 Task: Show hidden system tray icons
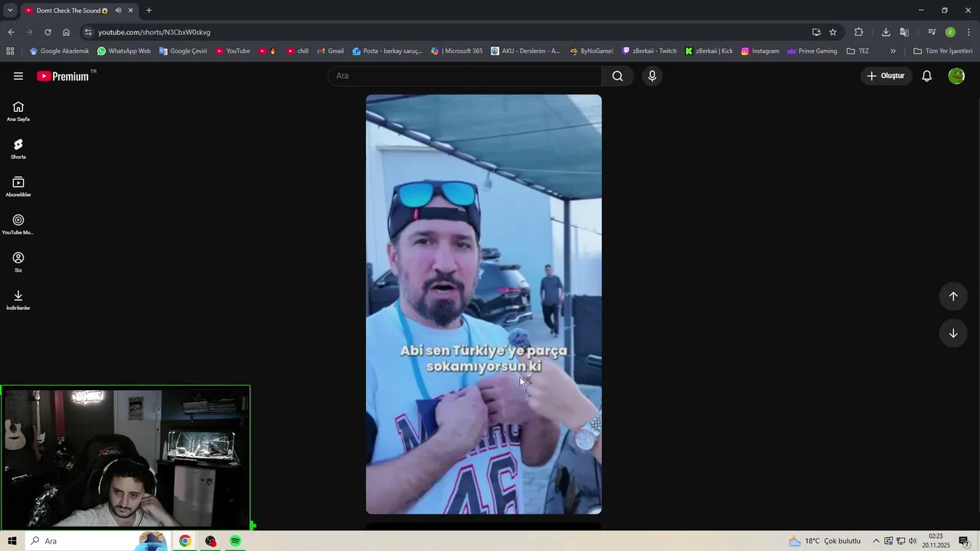[876, 541]
